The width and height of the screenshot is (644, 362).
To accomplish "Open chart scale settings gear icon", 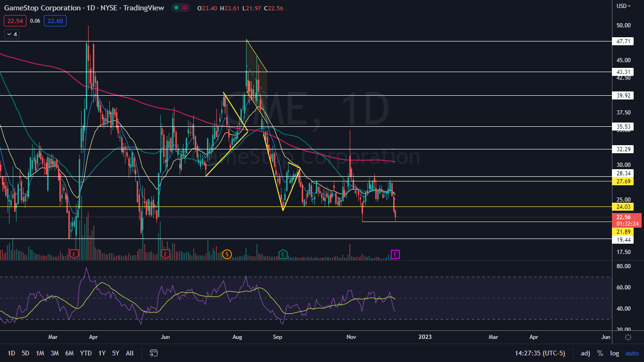I will pyautogui.click(x=628, y=337).
